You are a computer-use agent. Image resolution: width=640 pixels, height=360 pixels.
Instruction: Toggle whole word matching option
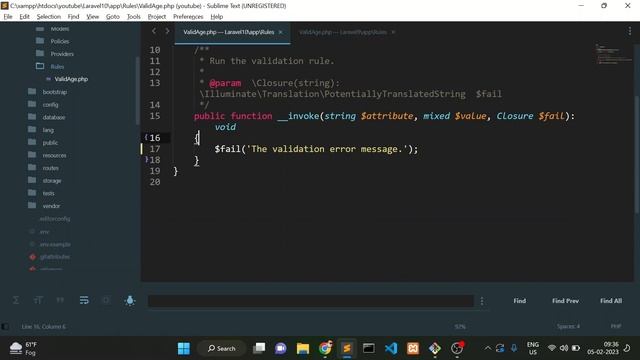point(60,300)
